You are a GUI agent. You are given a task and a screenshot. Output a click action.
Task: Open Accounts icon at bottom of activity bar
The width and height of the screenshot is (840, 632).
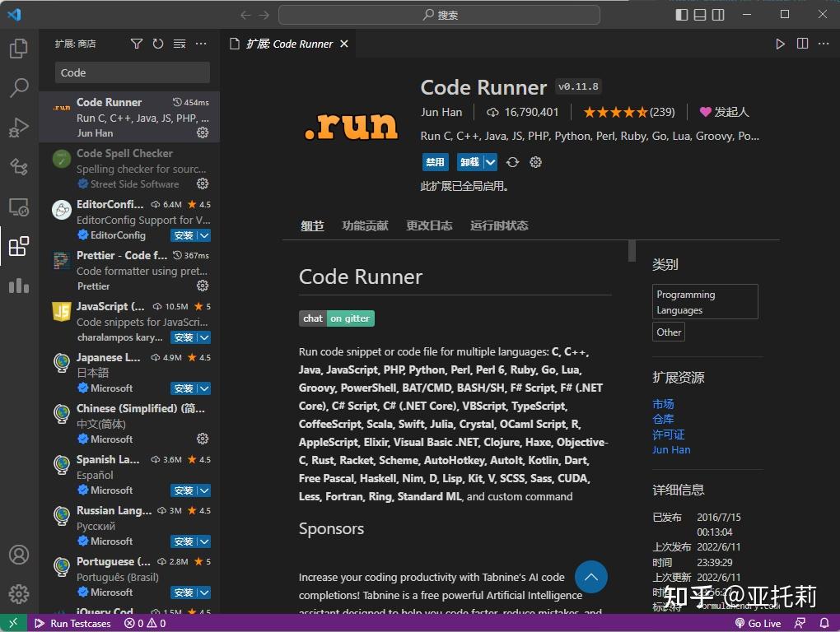pos(19,555)
